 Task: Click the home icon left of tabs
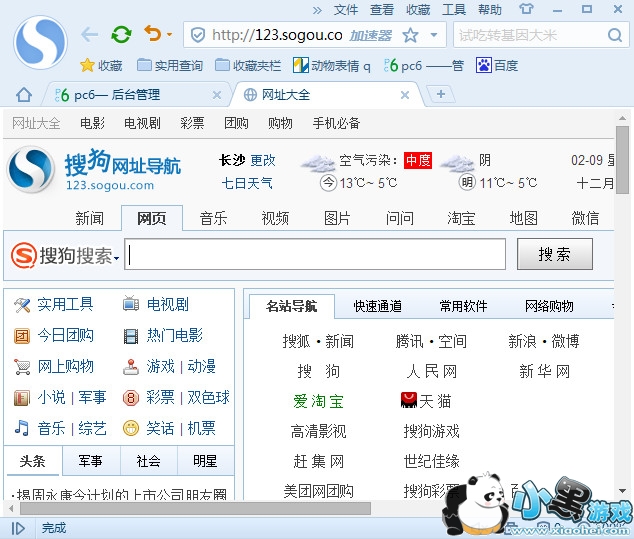24,95
